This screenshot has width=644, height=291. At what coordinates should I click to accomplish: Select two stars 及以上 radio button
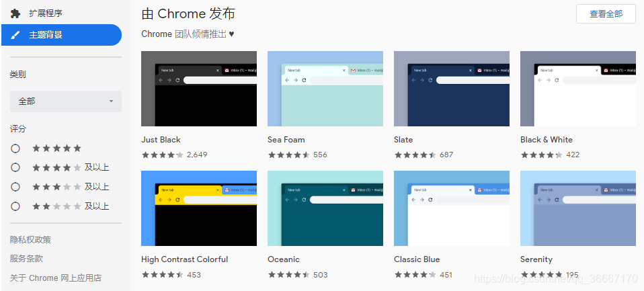[15, 206]
